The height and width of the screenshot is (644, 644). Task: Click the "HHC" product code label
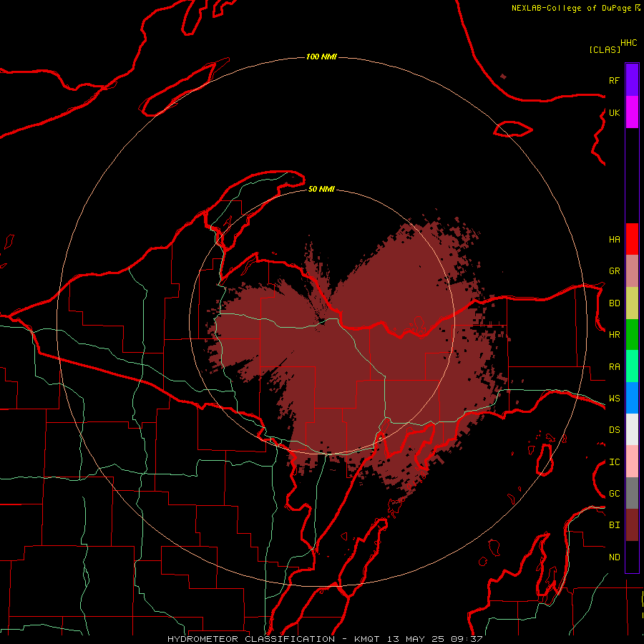629,43
